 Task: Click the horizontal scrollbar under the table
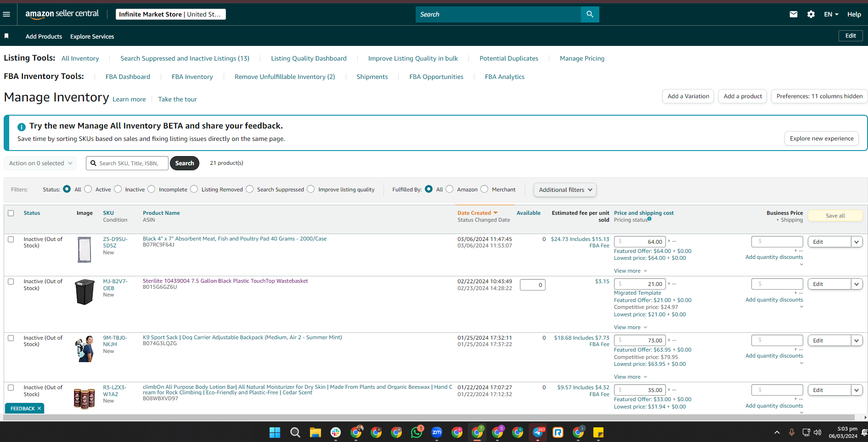(x=429, y=417)
